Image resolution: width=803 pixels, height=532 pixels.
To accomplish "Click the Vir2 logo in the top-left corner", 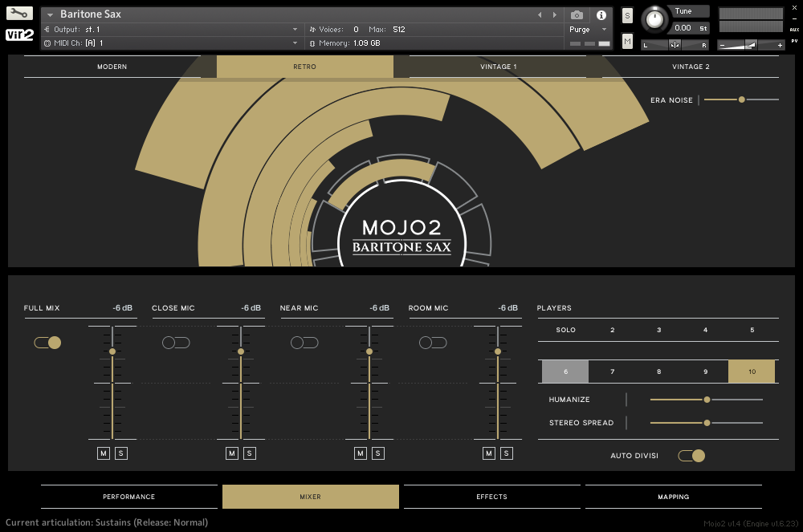I will (x=18, y=35).
